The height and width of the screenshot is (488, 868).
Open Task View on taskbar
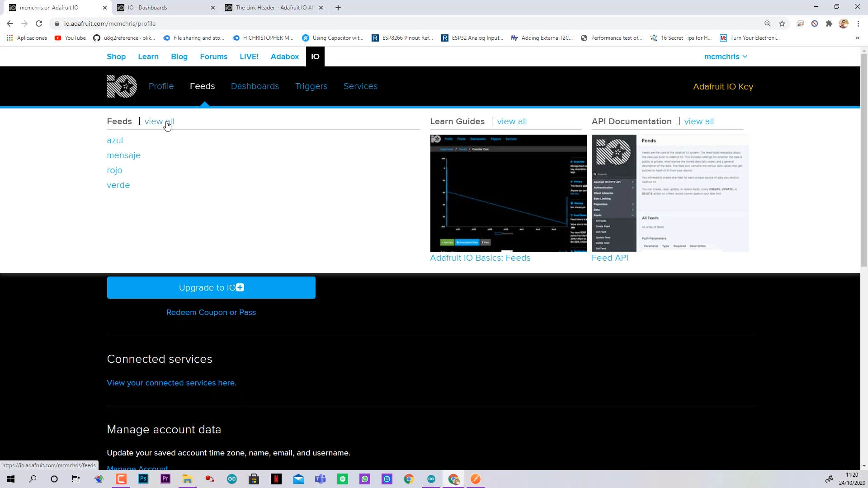click(x=76, y=479)
